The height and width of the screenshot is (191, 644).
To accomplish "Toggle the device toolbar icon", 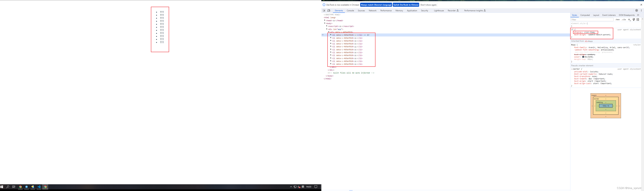I will coord(329,10).
